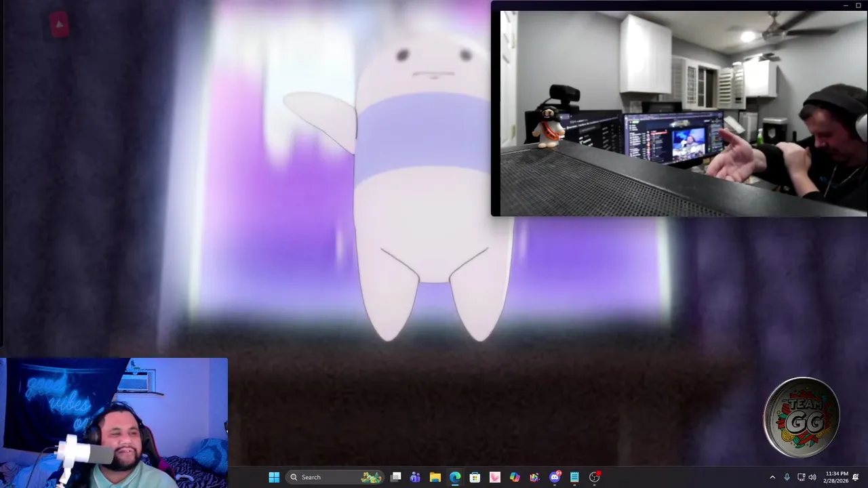Open the notifications bell icon
The image size is (868, 488).
coord(856,477)
